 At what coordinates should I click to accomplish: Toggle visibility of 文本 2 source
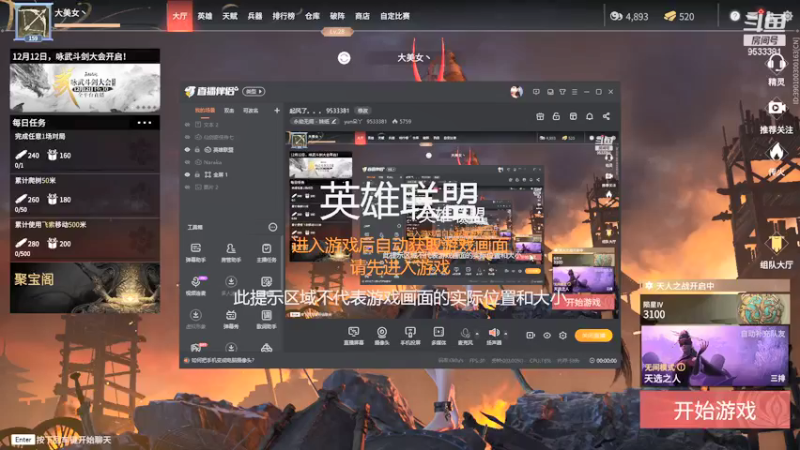click(x=187, y=124)
